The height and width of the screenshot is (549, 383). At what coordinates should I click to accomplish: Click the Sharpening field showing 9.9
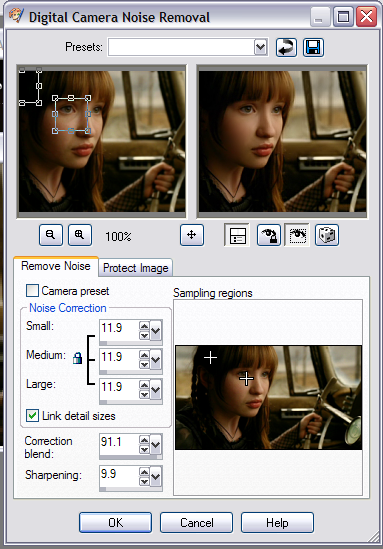[x=119, y=475]
